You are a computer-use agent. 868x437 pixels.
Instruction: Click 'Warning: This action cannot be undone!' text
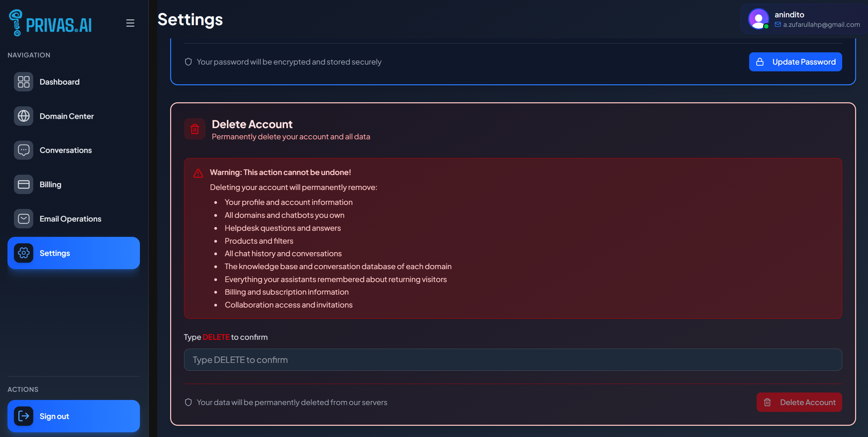click(280, 172)
